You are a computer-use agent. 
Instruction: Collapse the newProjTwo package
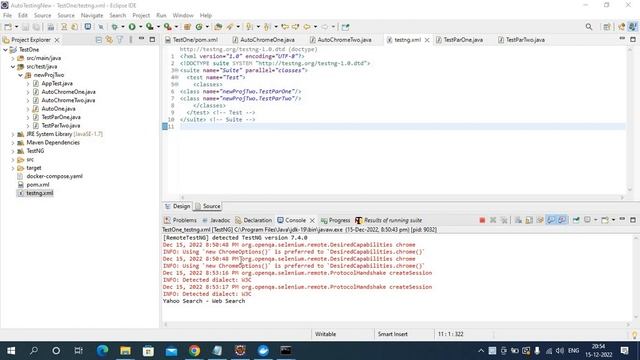coord(20,75)
